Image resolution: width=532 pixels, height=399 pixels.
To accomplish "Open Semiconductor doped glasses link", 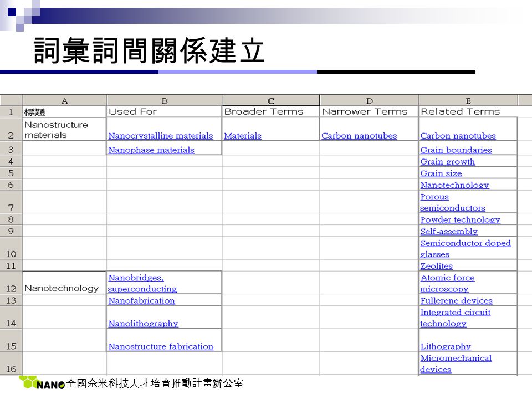I will [x=465, y=249].
